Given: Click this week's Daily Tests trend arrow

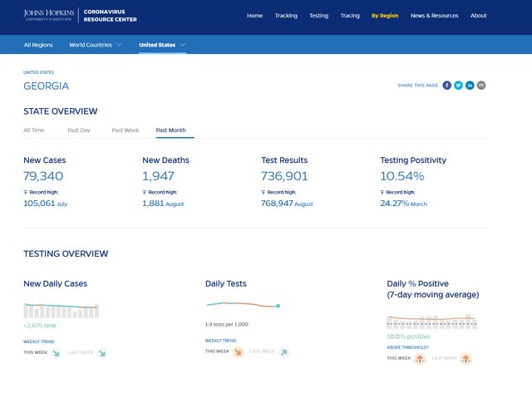Looking at the screenshot, I should pos(238,352).
